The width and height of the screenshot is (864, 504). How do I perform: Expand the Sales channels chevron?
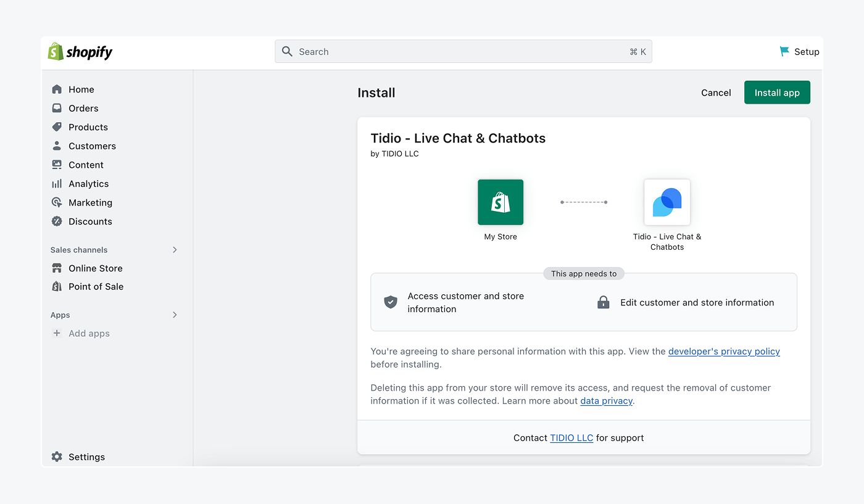pyautogui.click(x=175, y=250)
